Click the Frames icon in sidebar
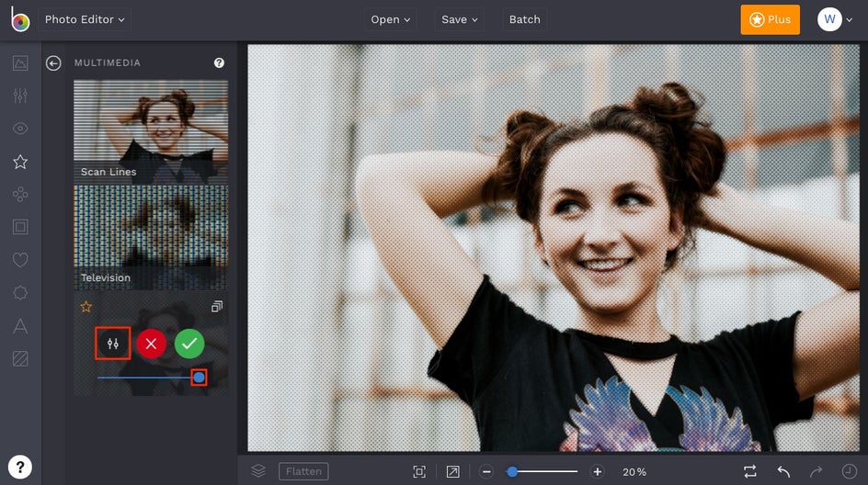 20,227
